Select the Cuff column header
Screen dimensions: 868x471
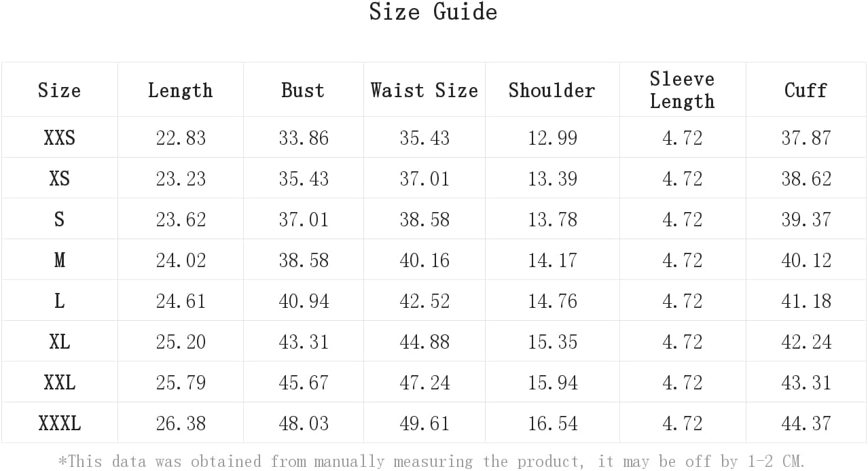806,90
